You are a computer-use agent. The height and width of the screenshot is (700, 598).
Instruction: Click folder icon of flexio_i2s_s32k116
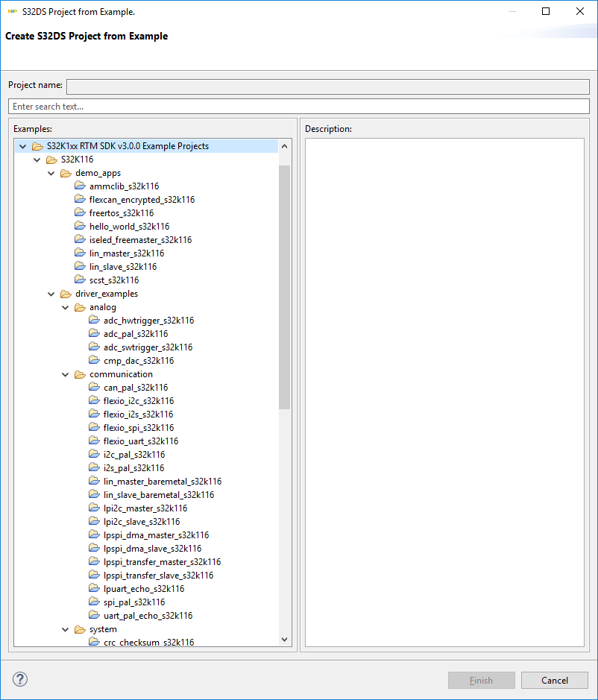(94, 414)
